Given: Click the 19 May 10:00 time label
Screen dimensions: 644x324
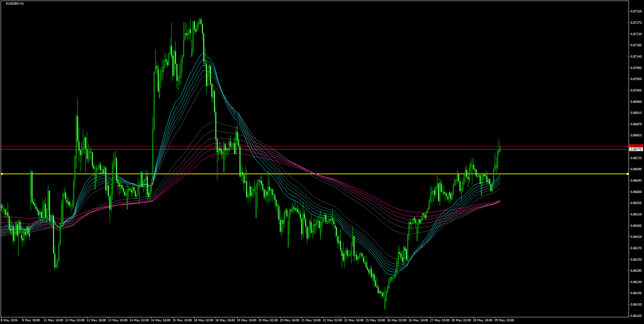Looking at the screenshot, I should coord(247,320).
